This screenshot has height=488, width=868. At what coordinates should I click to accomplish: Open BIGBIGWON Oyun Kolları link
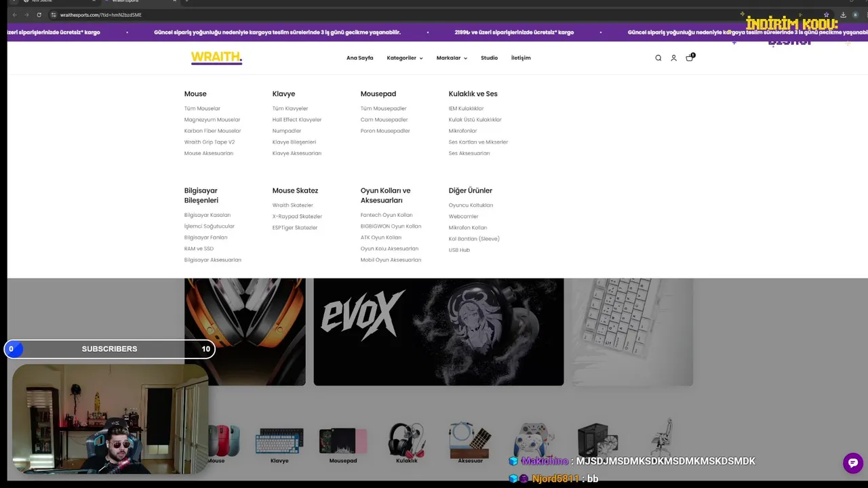(391, 226)
